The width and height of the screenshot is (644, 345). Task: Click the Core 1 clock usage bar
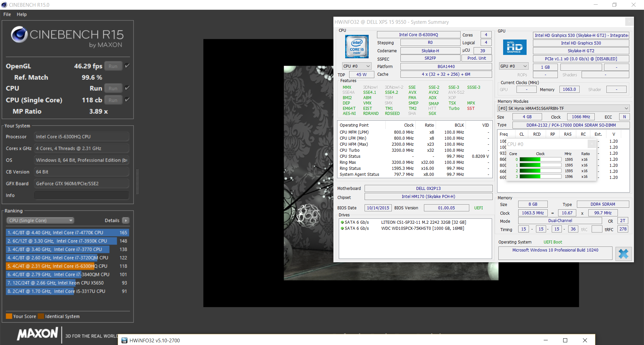pyautogui.click(x=540, y=165)
